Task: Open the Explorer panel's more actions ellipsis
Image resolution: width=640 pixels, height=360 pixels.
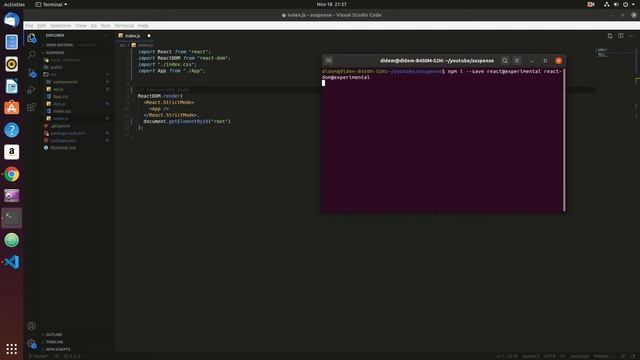Action: pos(106,36)
